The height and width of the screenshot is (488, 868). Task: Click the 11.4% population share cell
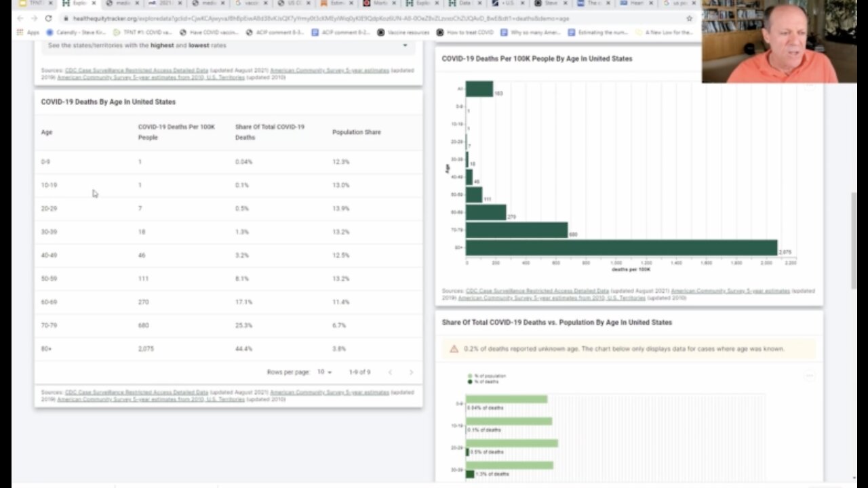pos(340,302)
